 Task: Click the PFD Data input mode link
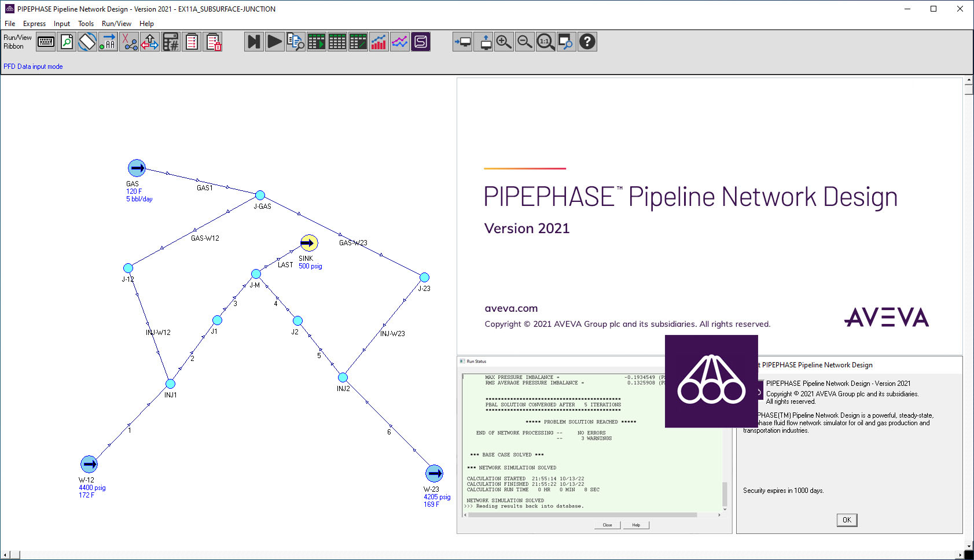pyautogui.click(x=33, y=66)
